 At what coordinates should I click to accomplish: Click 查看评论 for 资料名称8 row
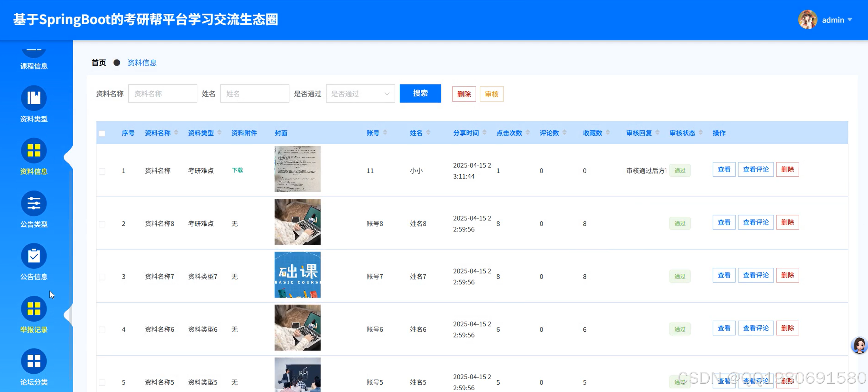point(755,223)
